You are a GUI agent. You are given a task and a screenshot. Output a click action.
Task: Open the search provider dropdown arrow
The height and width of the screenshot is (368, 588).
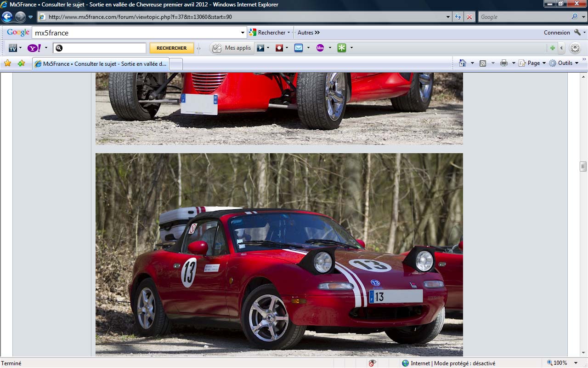583,17
